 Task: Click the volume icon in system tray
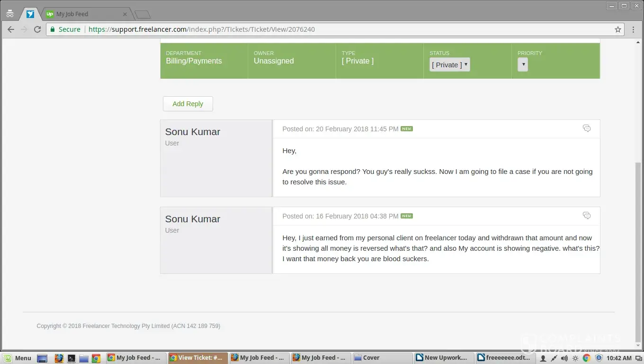564,358
